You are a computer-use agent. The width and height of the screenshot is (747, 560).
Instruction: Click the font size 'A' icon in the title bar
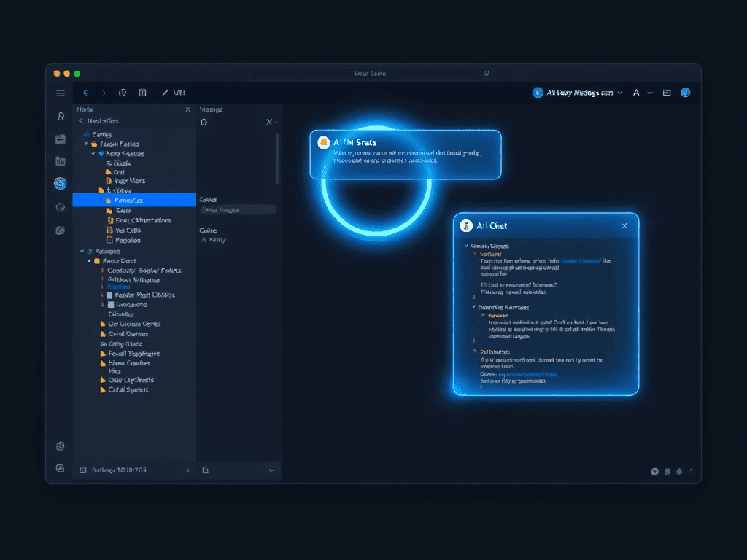[636, 93]
